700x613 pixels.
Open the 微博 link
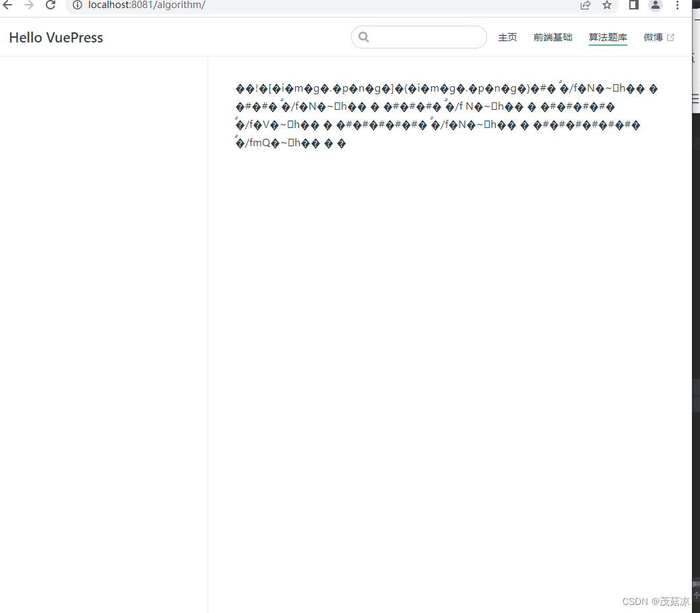652,37
